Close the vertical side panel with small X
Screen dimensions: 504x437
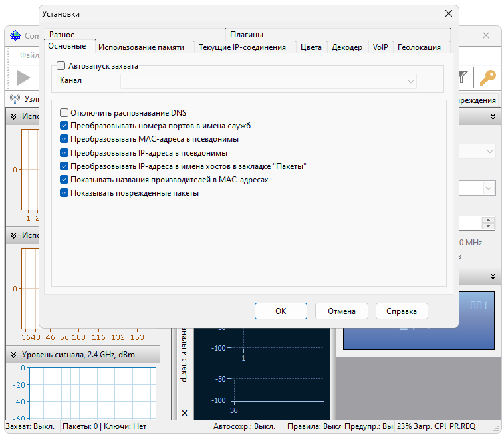pyautogui.click(x=184, y=413)
